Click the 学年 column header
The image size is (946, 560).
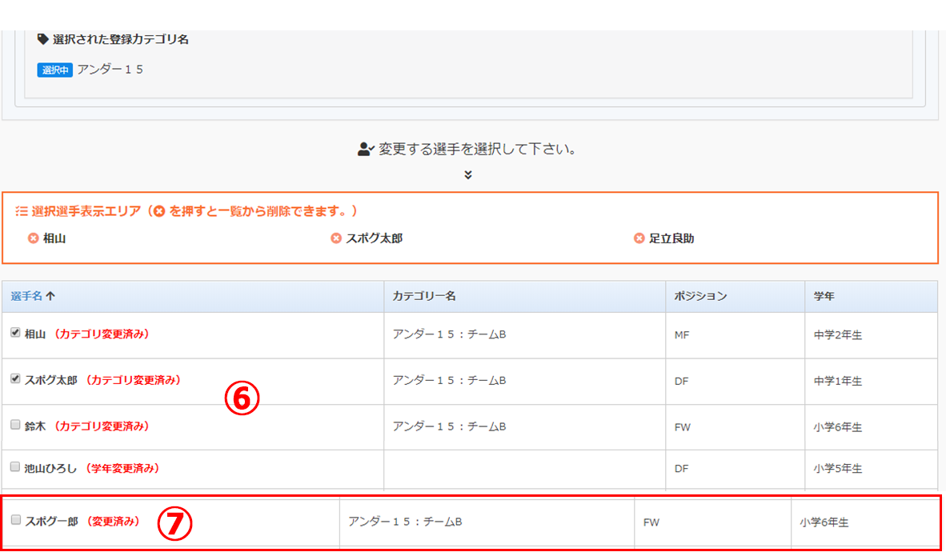coord(824,296)
